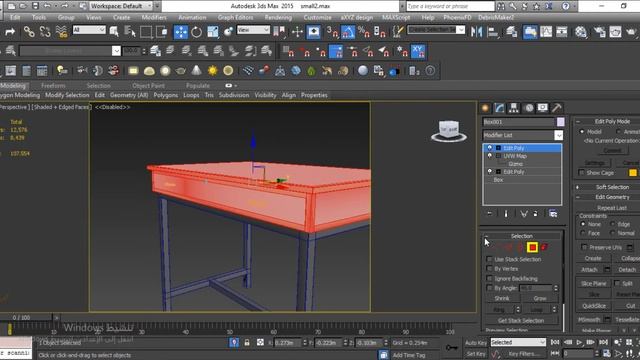
Task: Click the Get Stack Selection button
Action: click(521, 320)
